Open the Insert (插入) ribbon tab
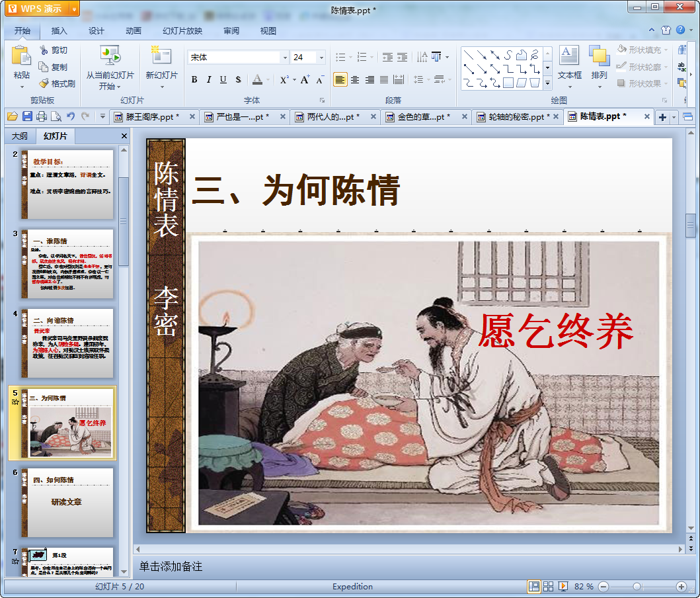The width and height of the screenshot is (700, 598). pyautogui.click(x=59, y=31)
